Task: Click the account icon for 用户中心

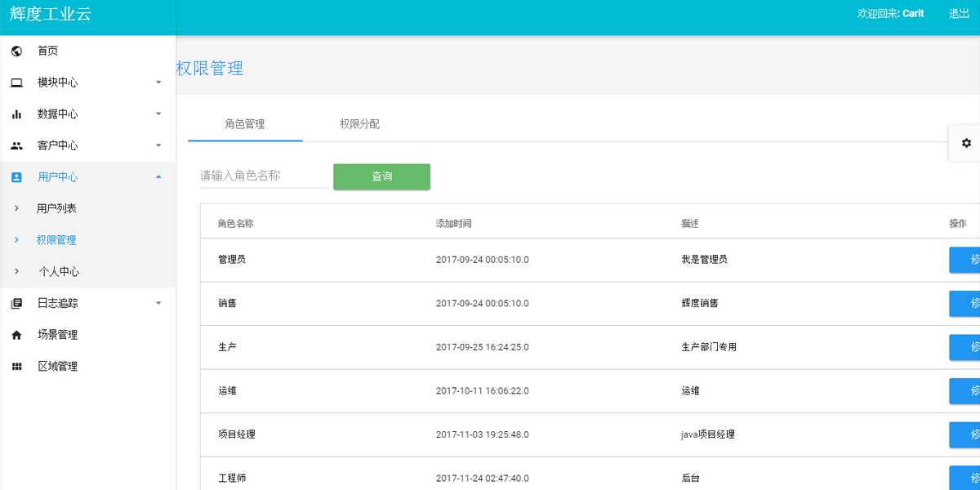Action: coord(16,177)
